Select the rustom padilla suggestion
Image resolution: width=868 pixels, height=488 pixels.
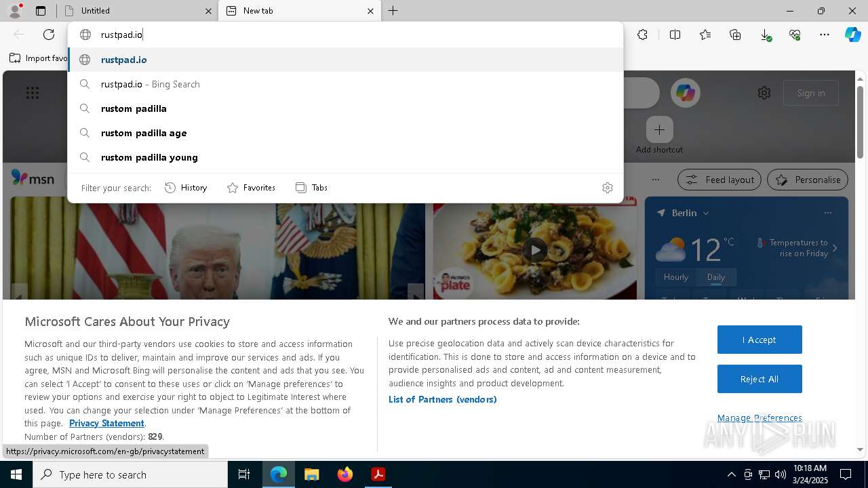click(345, 108)
